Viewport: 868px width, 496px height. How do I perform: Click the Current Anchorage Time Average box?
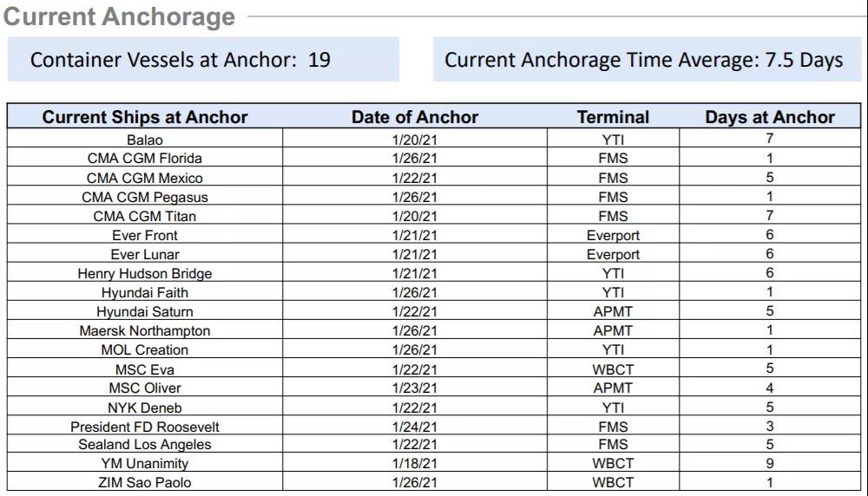point(644,60)
